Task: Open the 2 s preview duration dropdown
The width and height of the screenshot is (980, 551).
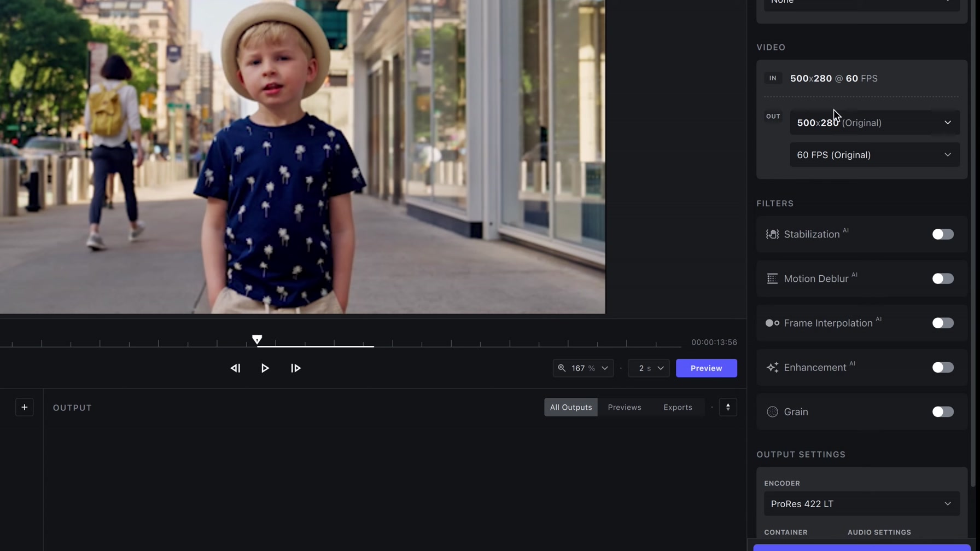Action: 649,368
